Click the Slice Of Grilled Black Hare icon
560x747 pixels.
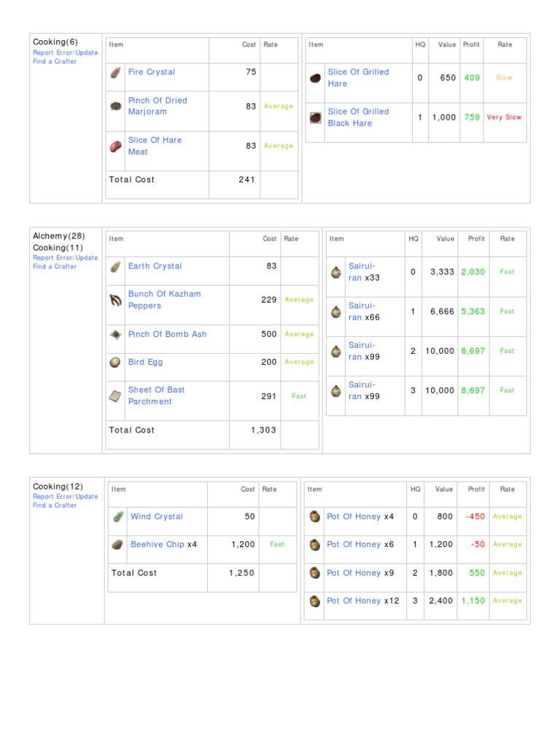pyautogui.click(x=315, y=117)
